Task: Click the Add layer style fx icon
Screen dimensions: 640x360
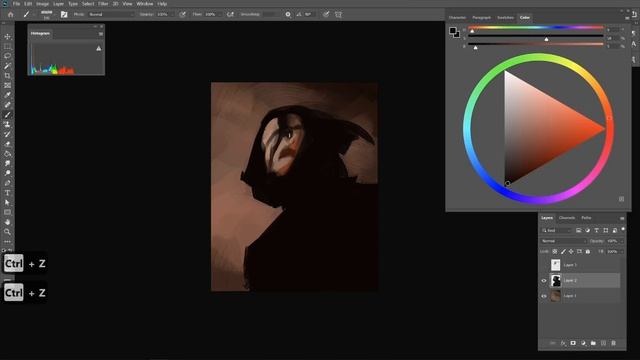Action: click(563, 343)
